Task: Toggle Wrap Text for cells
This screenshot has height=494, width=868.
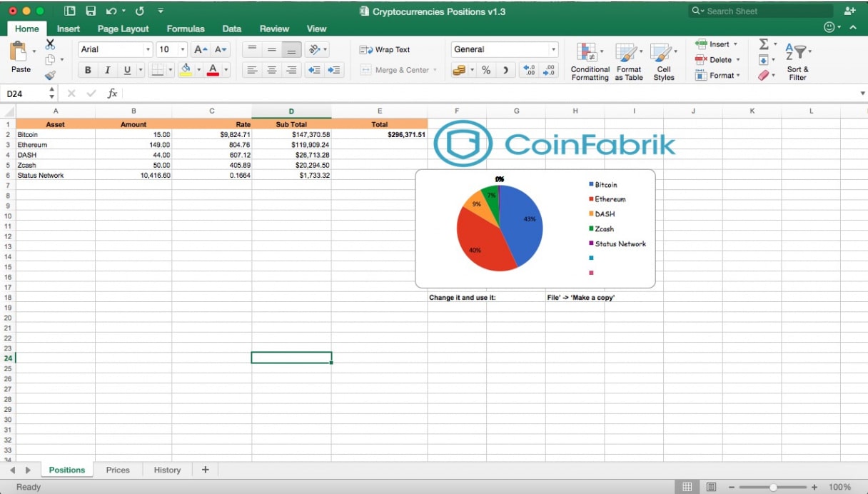Action: (385, 50)
